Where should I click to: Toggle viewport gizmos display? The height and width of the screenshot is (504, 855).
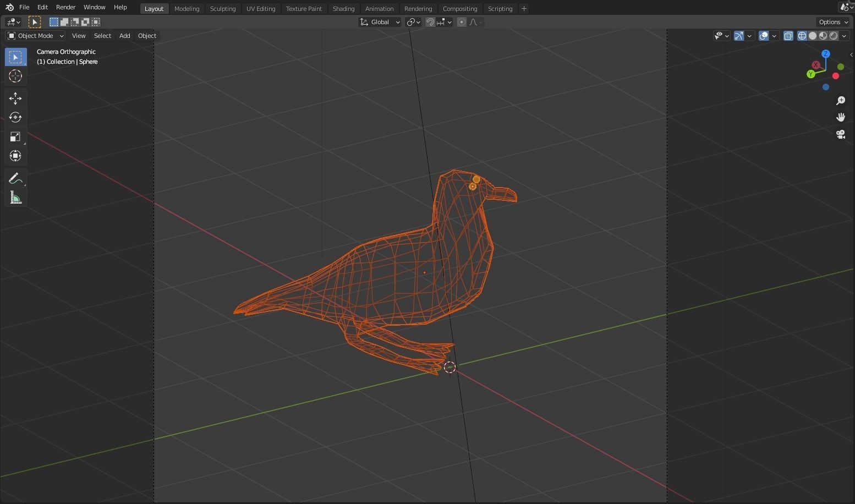pyautogui.click(x=739, y=36)
